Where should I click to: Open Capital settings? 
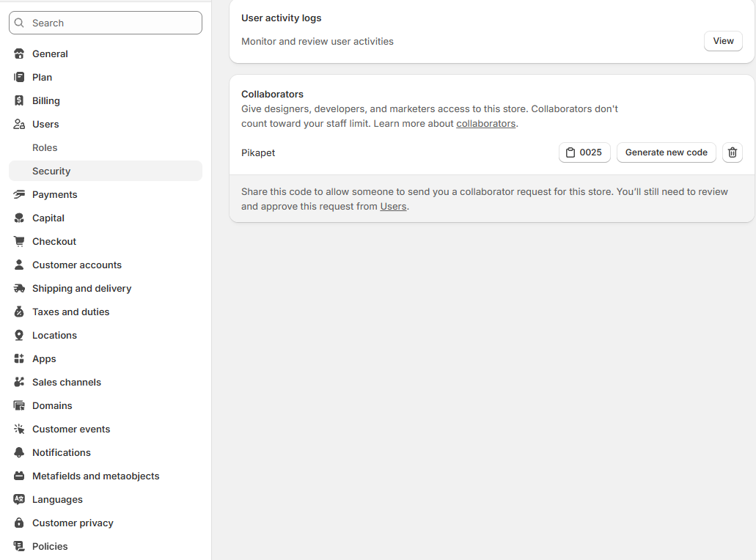click(105, 218)
